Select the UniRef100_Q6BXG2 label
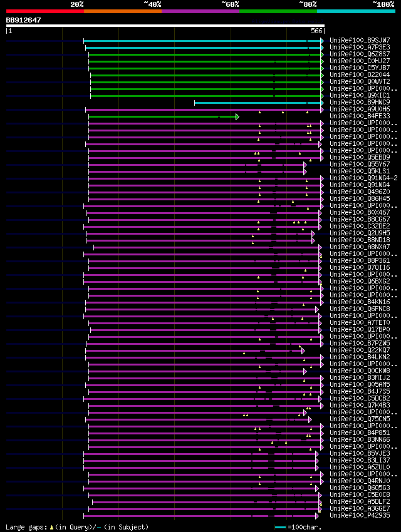Viewport: 401px width, 532px height. pyautogui.click(x=360, y=281)
